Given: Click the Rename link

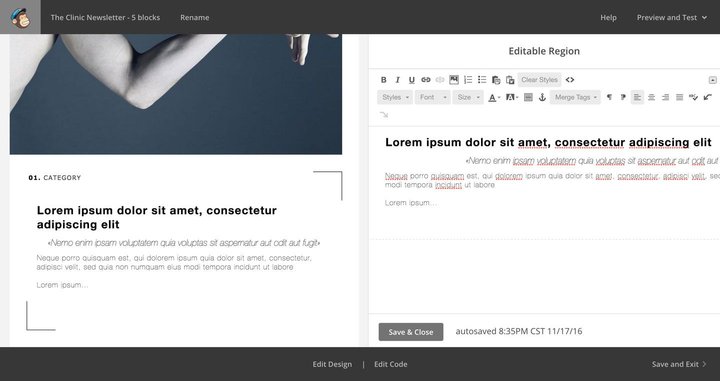Looking at the screenshot, I should (x=195, y=17).
